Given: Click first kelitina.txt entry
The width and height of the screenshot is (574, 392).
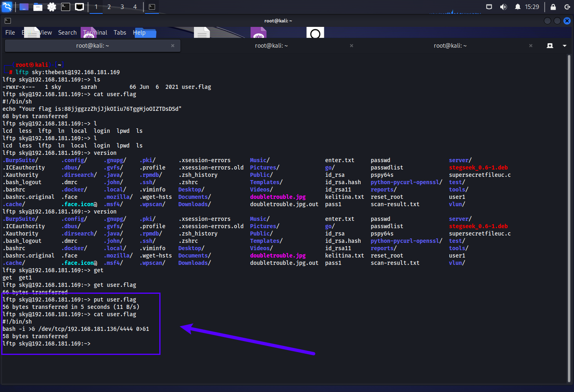Looking at the screenshot, I should [345, 197].
